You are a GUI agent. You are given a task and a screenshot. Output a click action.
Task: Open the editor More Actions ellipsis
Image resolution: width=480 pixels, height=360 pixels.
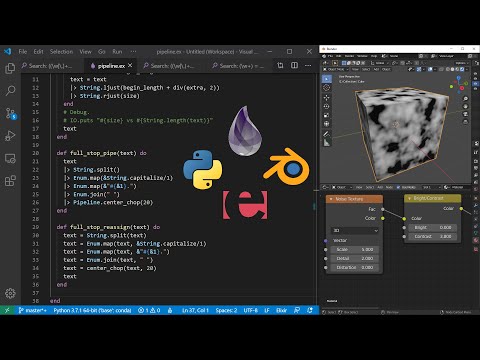(308, 65)
